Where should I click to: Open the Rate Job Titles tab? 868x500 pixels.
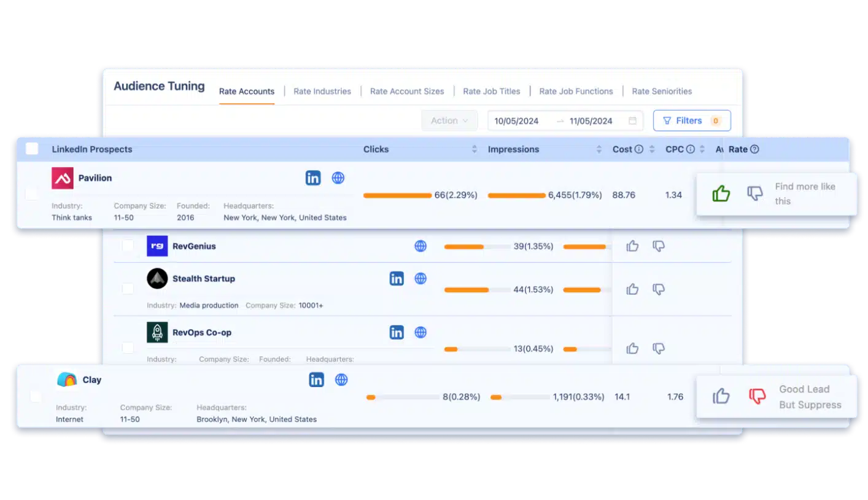tap(491, 92)
